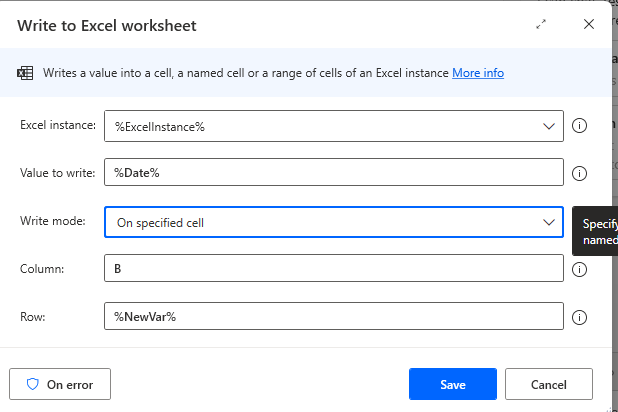Click the On error button
Image resolution: width=618 pixels, height=412 pixels.
point(60,384)
